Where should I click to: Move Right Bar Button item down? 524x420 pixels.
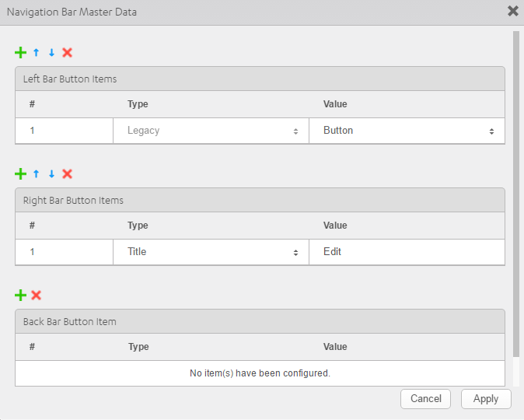(x=51, y=174)
